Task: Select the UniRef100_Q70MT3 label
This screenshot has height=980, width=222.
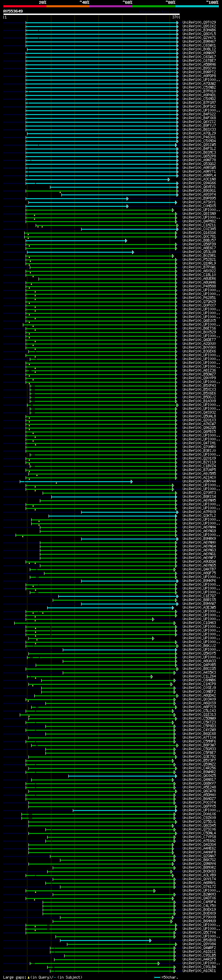Action: tap(199, 493)
